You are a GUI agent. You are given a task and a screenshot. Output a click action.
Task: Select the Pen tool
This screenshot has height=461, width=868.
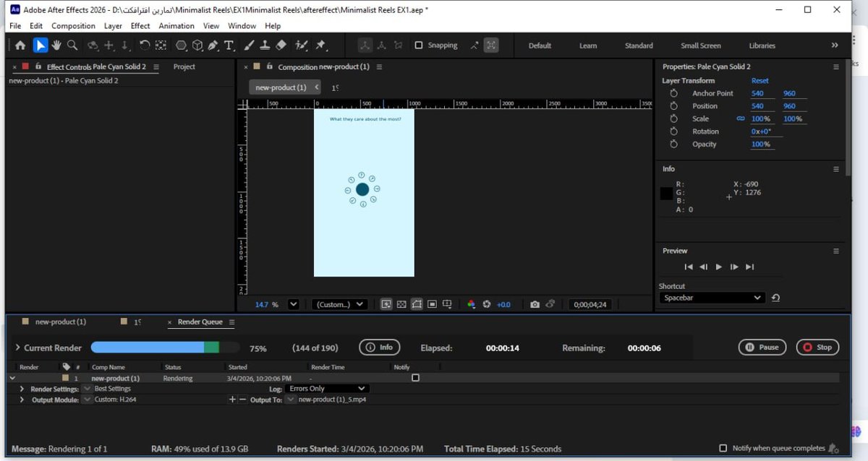213,46
